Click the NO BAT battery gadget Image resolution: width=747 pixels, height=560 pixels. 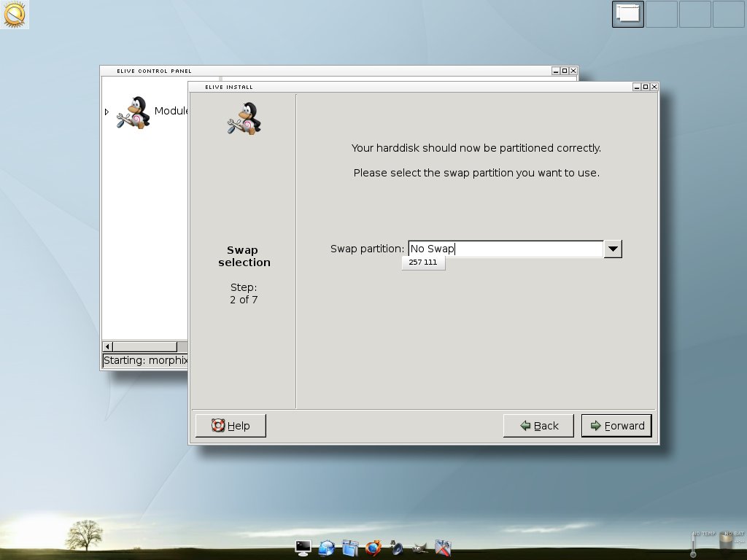coord(727,542)
